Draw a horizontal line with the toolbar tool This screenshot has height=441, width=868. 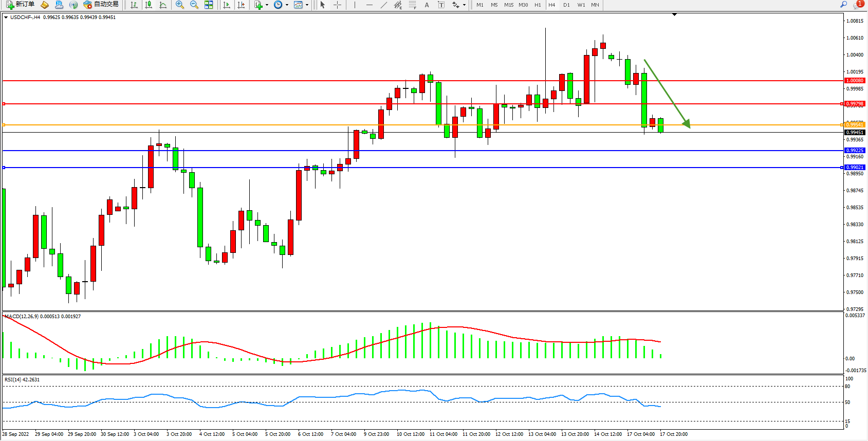pyautogui.click(x=369, y=5)
